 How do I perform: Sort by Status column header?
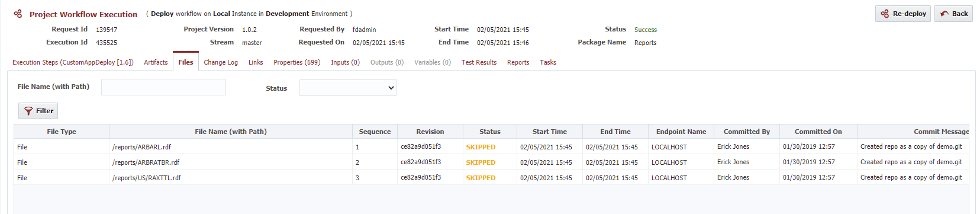click(x=489, y=132)
